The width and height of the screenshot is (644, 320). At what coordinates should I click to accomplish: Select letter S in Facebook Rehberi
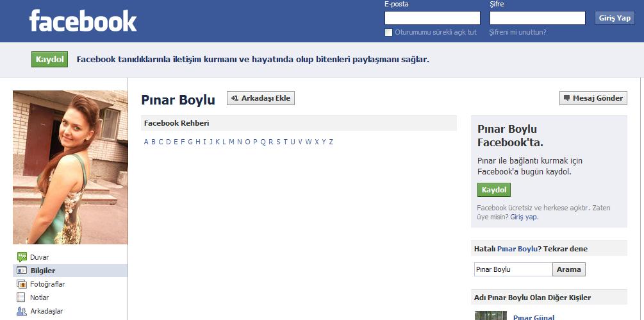tap(279, 142)
